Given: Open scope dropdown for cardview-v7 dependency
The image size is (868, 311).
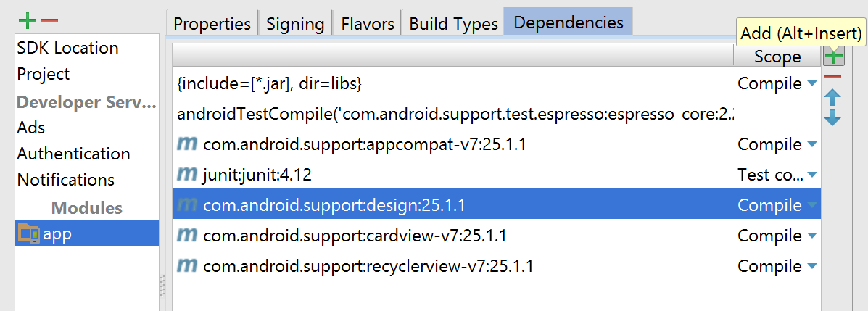Looking at the screenshot, I should click(x=812, y=236).
